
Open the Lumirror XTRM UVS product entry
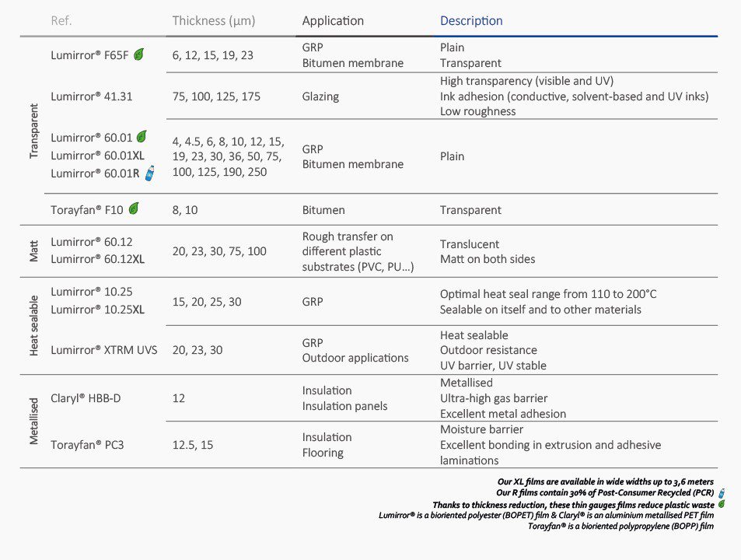coord(104,350)
